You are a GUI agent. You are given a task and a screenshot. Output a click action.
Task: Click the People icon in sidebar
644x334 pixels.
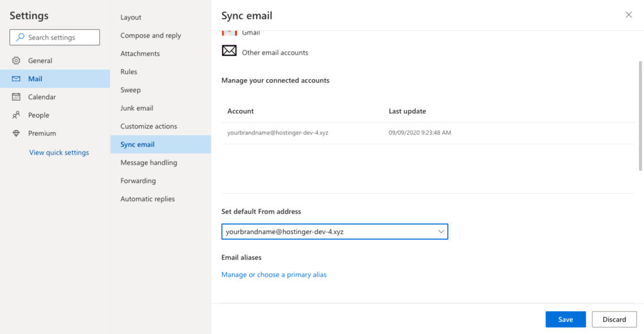pos(16,115)
